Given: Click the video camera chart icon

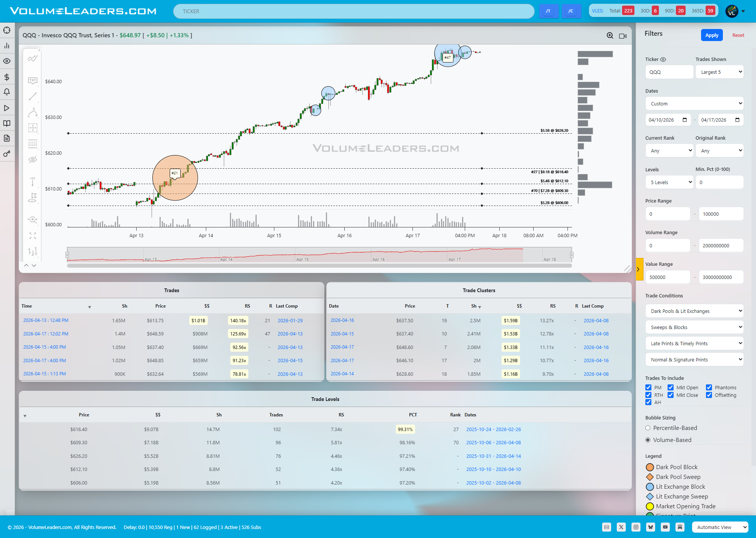Looking at the screenshot, I should (x=623, y=36).
